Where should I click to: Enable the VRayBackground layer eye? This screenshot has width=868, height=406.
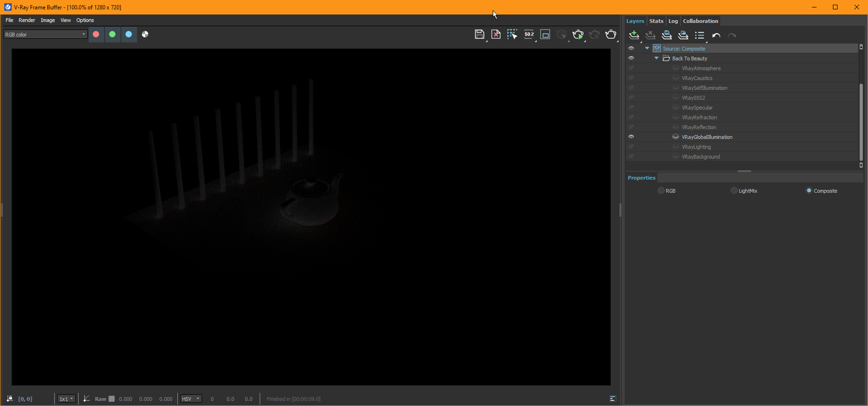coord(631,156)
